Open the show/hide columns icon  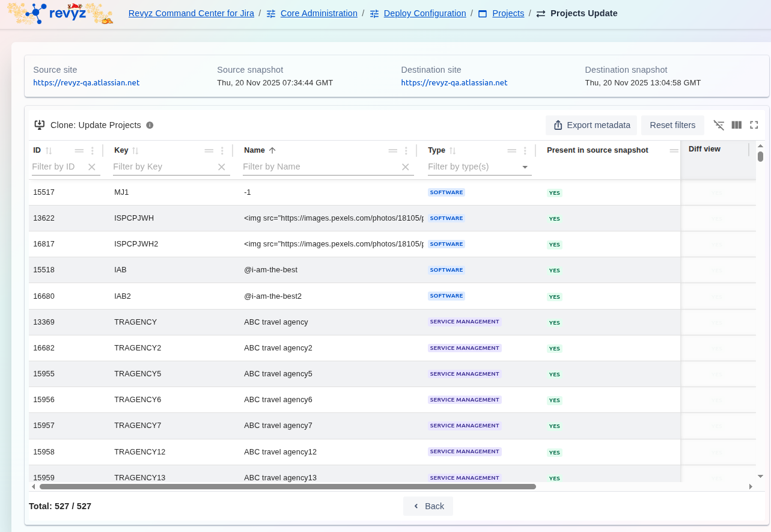tap(737, 125)
